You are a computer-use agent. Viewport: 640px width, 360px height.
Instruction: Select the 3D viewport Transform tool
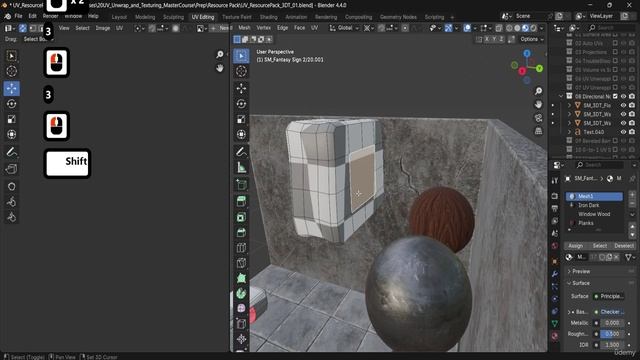coord(241,134)
